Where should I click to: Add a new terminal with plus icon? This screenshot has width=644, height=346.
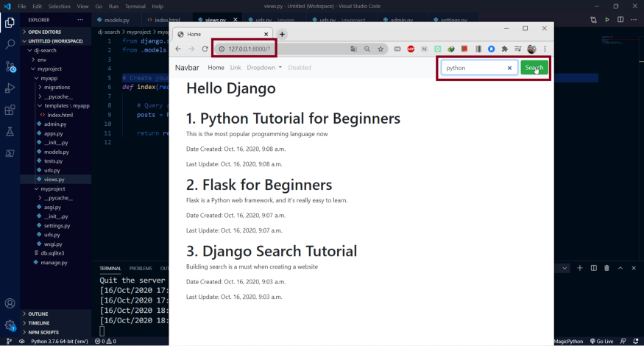click(580, 268)
